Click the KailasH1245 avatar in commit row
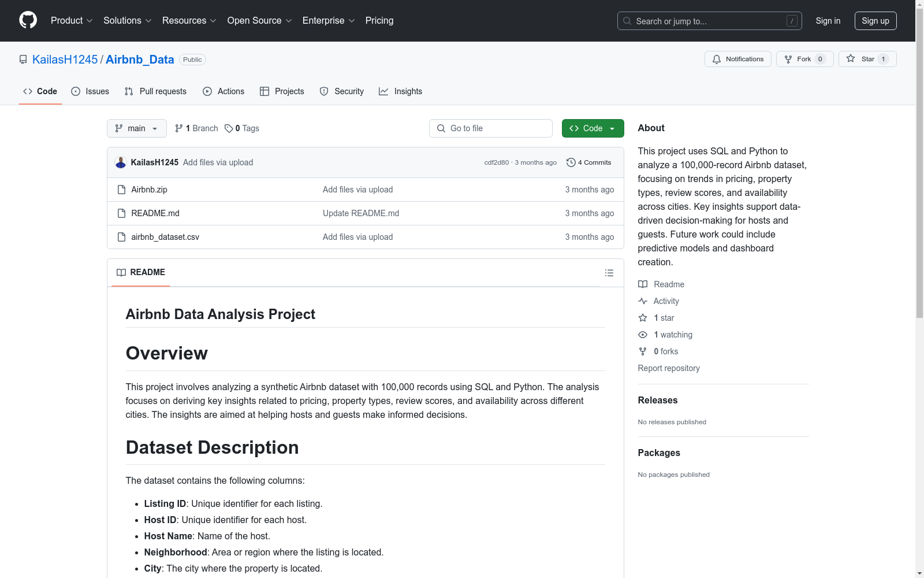The image size is (924, 578). tap(121, 162)
